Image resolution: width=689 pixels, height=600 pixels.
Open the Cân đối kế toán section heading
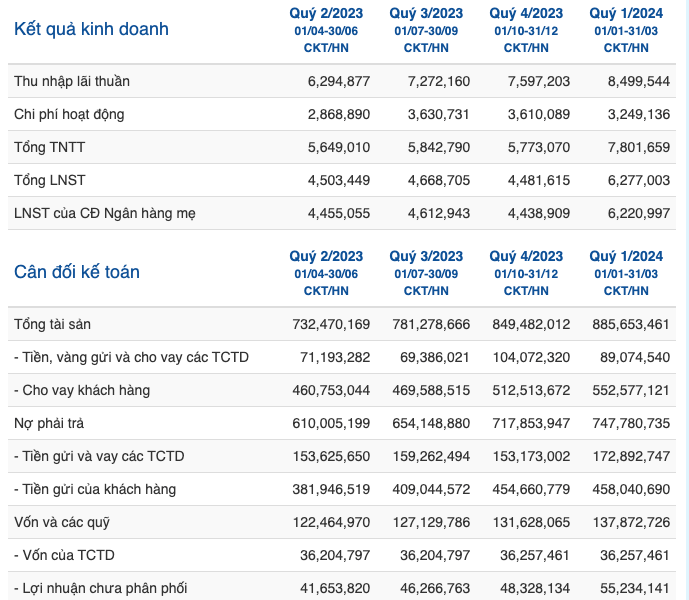pyautogui.click(x=77, y=273)
